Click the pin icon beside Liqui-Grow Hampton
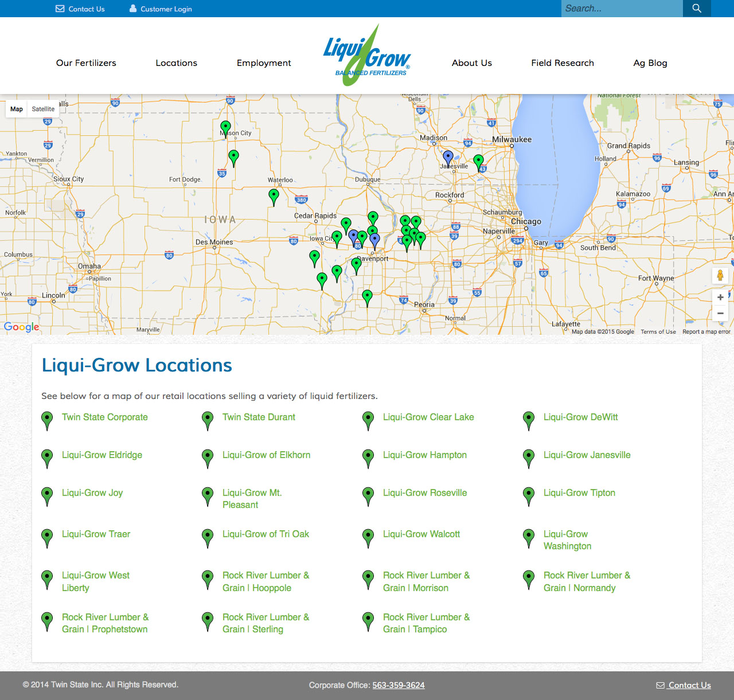The width and height of the screenshot is (734, 700). coord(369,459)
